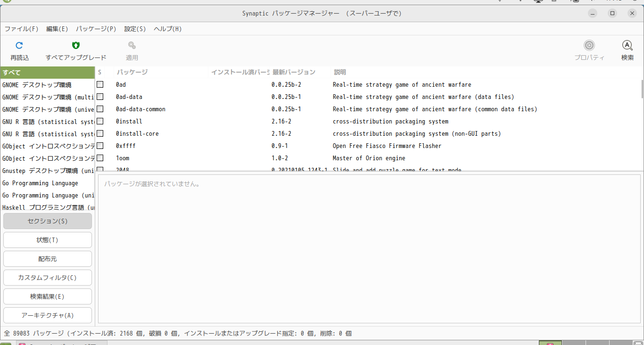This screenshot has height=345, width=644.
Task: Open the 設定(S) menu
Action: pyautogui.click(x=135, y=29)
